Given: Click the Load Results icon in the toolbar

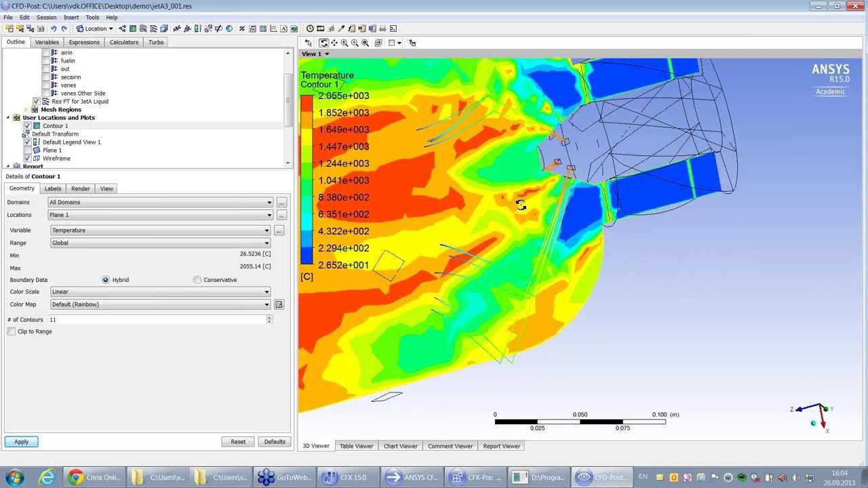Looking at the screenshot, I should (x=9, y=28).
